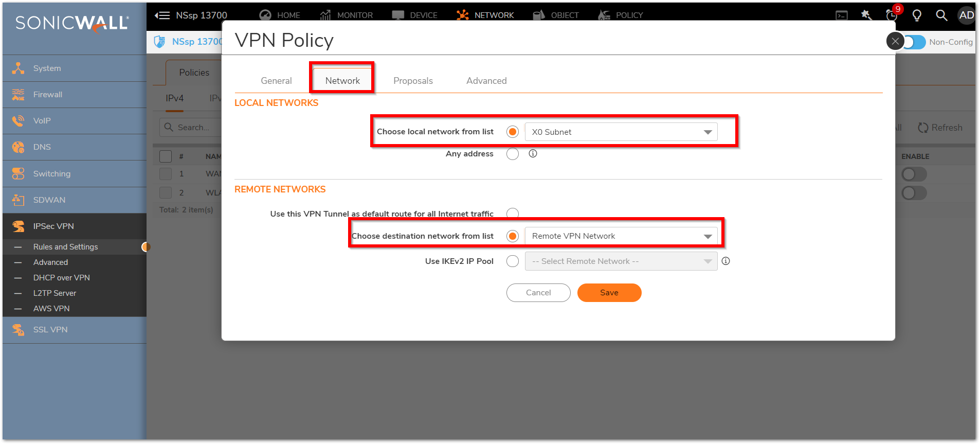The width and height of the screenshot is (980, 444).
Task: Open the terminal console icon in header
Action: click(842, 15)
